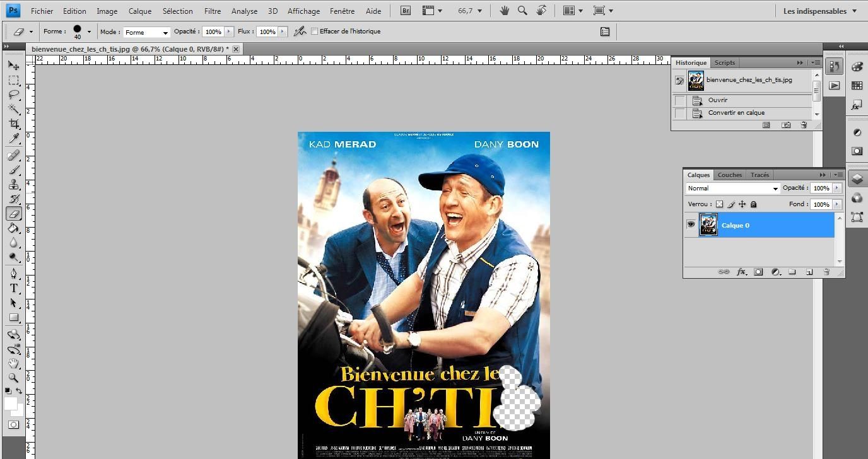Set history brush source on Ouvrir state
Image resolution: width=868 pixels, height=459 pixels.
[x=679, y=100]
